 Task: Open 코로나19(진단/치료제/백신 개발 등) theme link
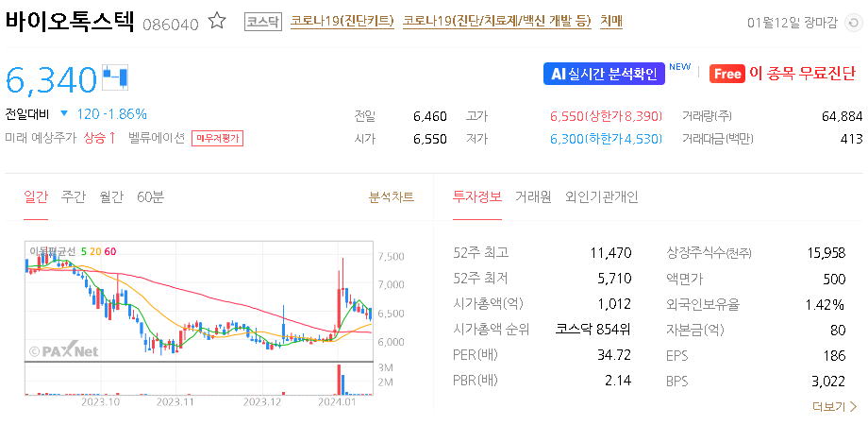(497, 22)
